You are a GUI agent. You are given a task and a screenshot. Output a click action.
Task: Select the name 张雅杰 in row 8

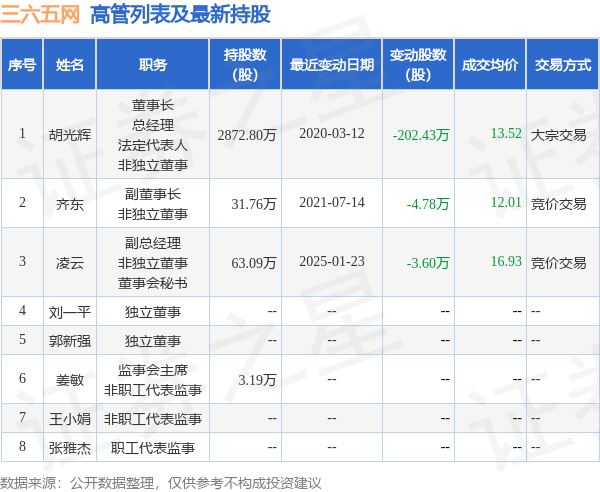70,448
